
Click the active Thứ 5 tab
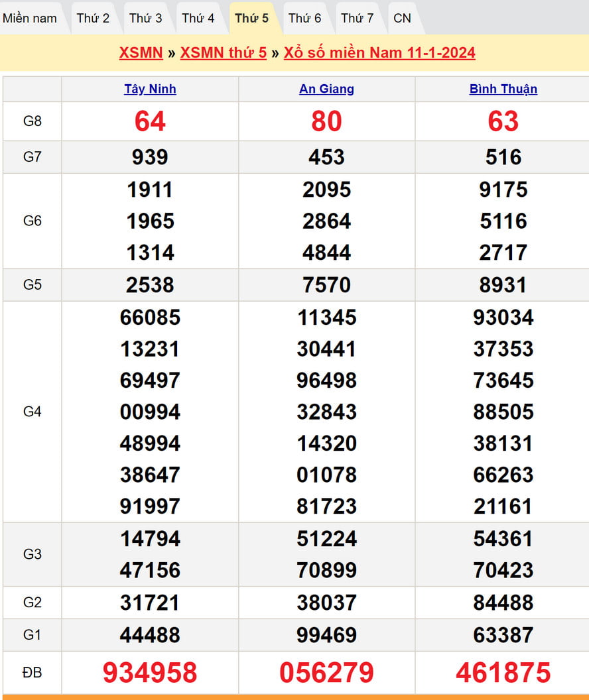tap(252, 18)
